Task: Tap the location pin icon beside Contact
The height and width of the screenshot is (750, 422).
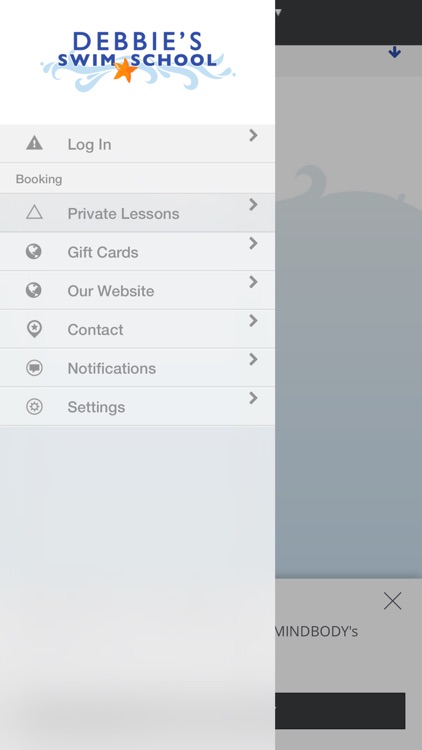Action: point(34,329)
